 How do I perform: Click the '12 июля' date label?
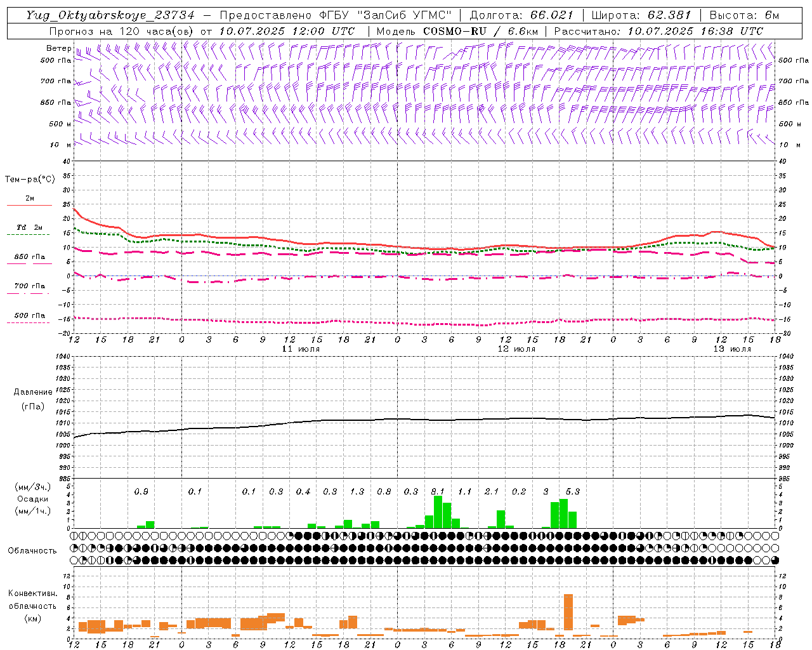click(516, 349)
